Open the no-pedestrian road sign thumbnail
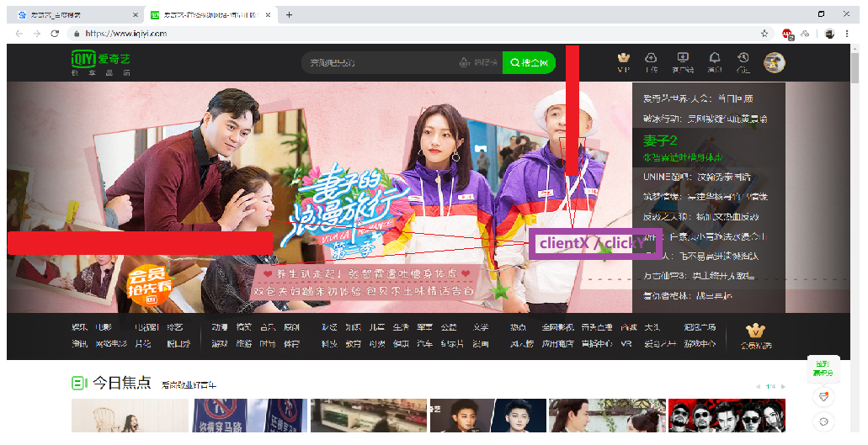 [x=250, y=416]
